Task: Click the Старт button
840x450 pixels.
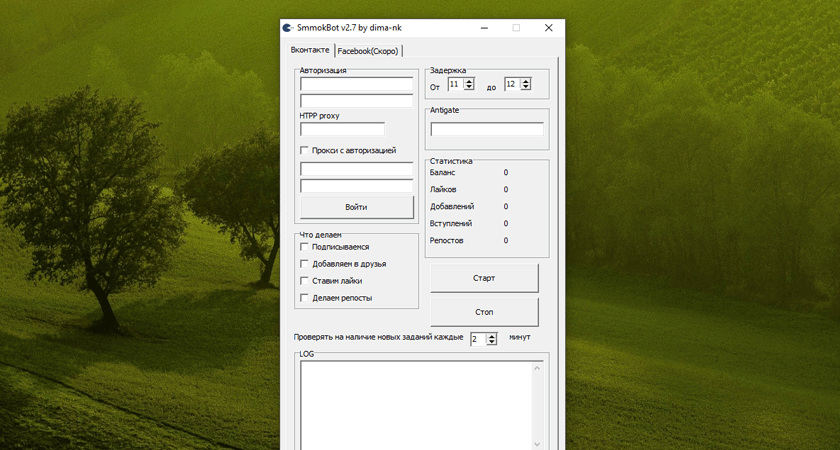Action: click(484, 278)
